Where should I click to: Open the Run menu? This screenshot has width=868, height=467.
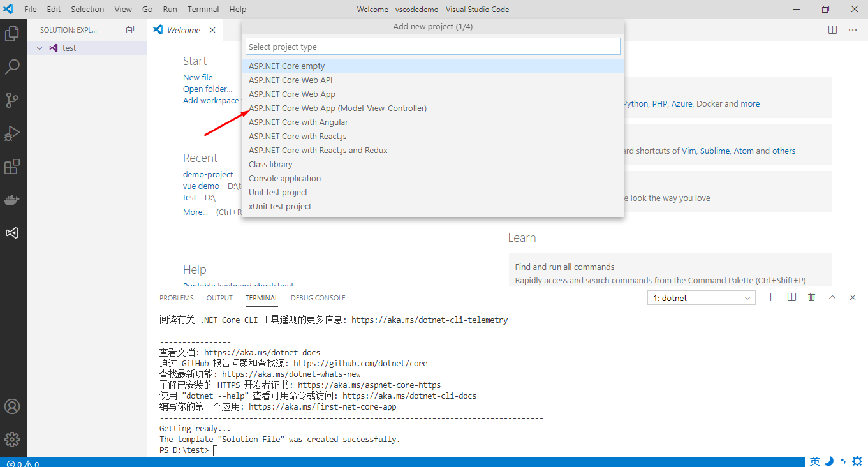pyautogui.click(x=170, y=9)
